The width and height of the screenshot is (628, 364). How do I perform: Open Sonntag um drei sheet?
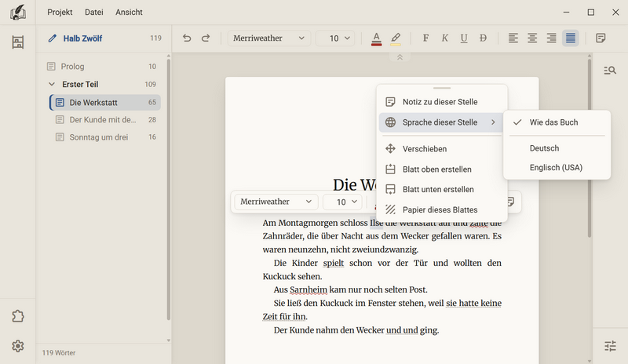(105, 137)
